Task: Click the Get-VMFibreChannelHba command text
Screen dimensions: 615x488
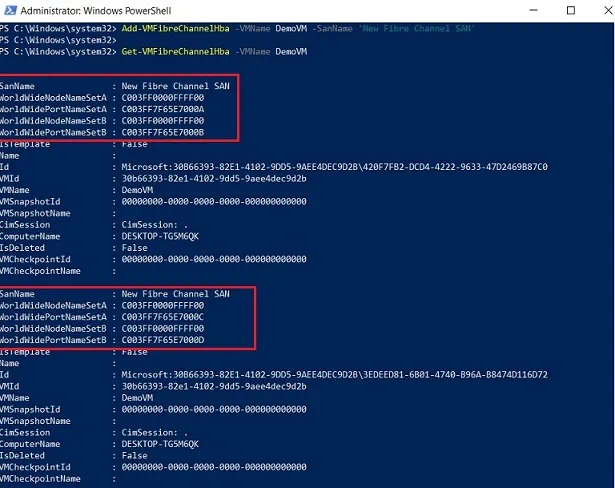Action: click(x=153, y=50)
